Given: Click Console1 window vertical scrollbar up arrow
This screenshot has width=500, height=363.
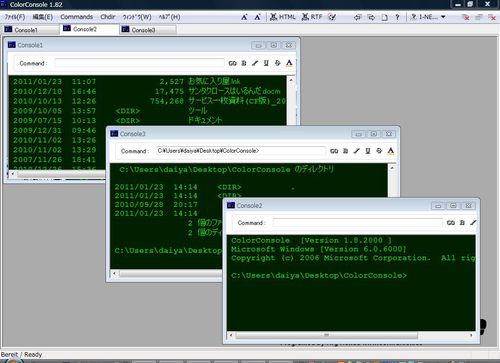Looking at the screenshot, I should click(291, 80).
